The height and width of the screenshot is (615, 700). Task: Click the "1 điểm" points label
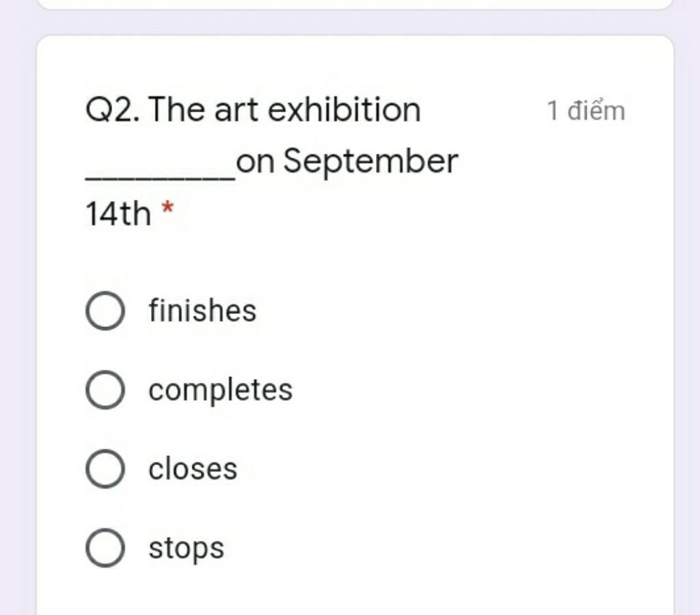(x=586, y=111)
